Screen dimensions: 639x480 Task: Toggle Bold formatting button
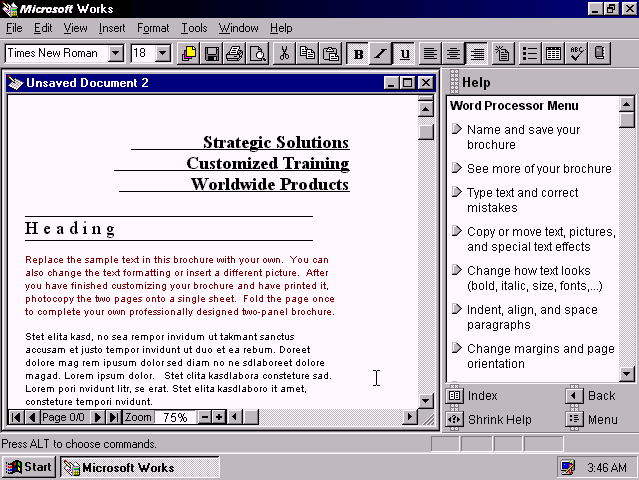[358, 53]
